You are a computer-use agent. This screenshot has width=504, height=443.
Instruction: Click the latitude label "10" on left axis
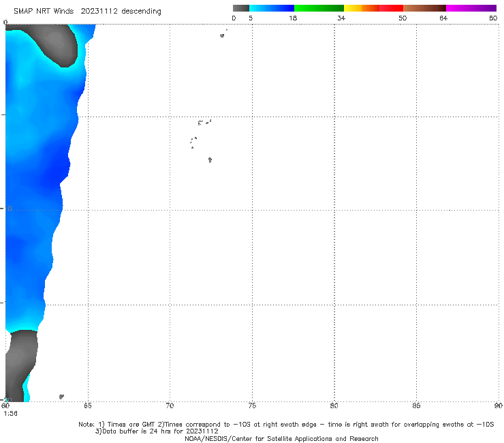click(x=8, y=209)
